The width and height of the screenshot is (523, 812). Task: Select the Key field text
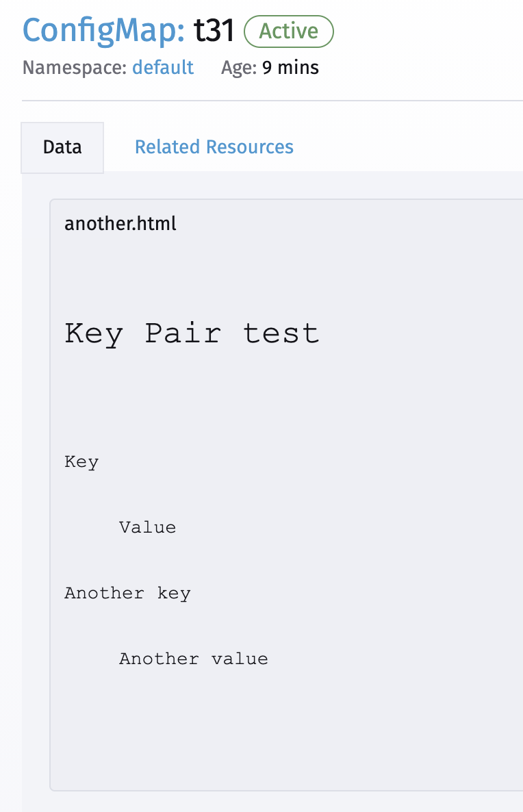(81, 461)
